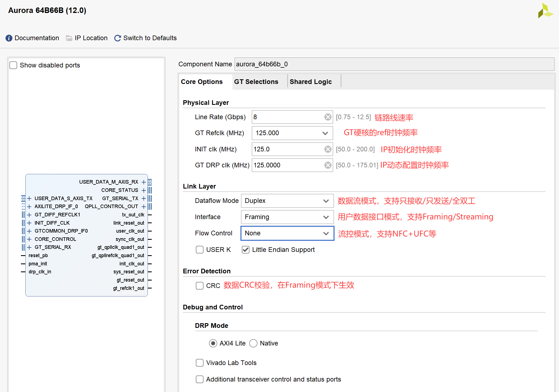Expand the GT_SERIAL_RX port plus icon
This screenshot has height=392, width=559.
[x=29, y=247]
